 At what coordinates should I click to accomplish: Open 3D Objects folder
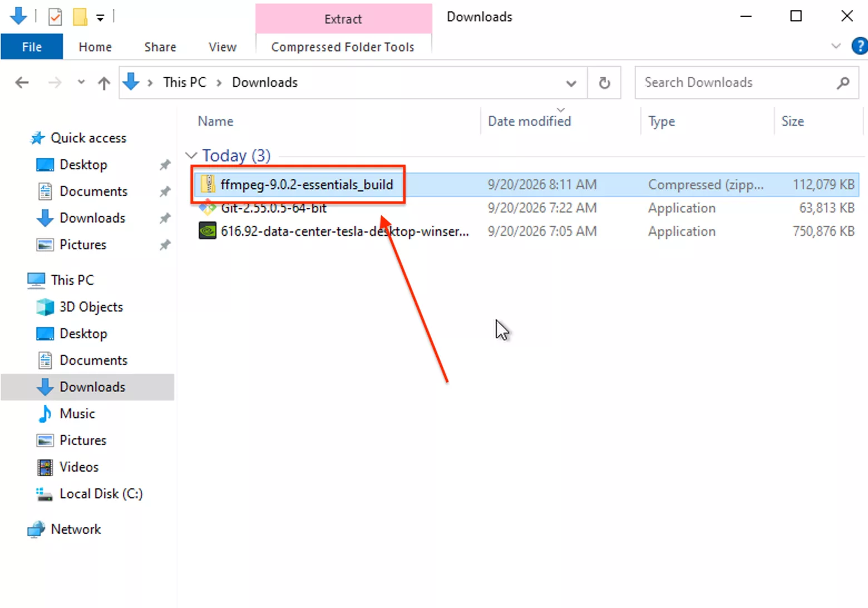(91, 307)
